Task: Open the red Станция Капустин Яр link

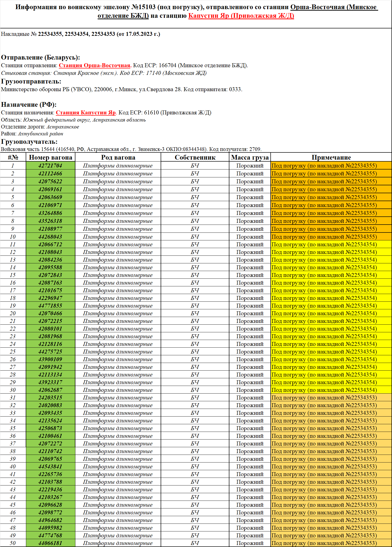Action: 86,113
